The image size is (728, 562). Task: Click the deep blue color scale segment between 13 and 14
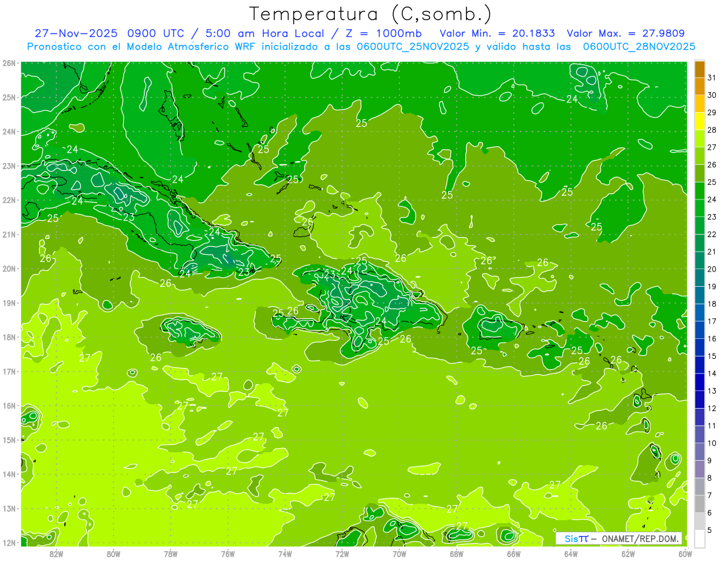[x=699, y=382]
